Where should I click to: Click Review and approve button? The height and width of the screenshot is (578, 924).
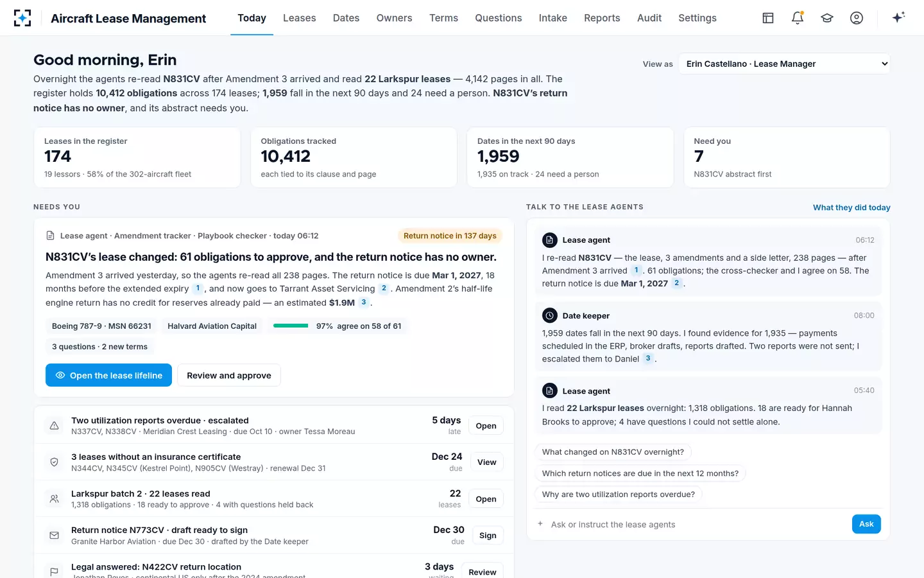[x=229, y=375]
